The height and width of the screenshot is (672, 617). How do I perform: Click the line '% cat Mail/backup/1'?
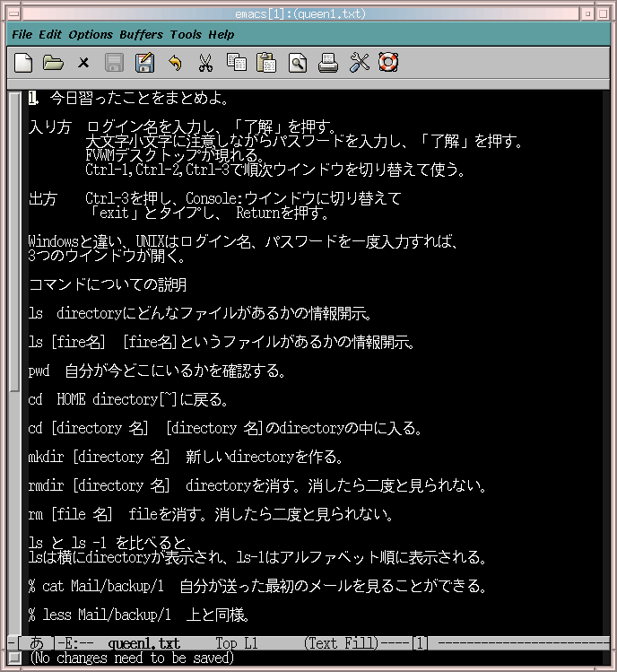coord(258,586)
